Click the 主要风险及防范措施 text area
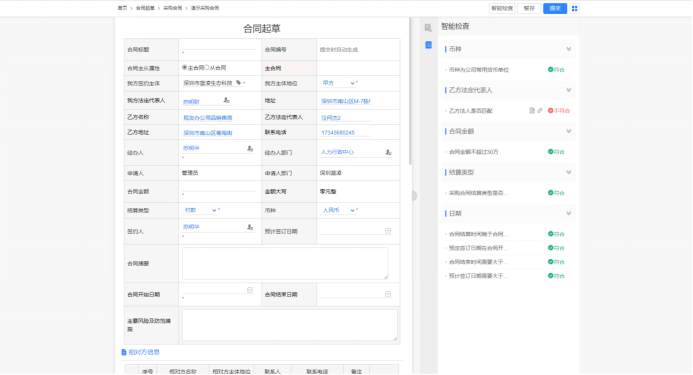693x375 pixels. click(x=289, y=325)
